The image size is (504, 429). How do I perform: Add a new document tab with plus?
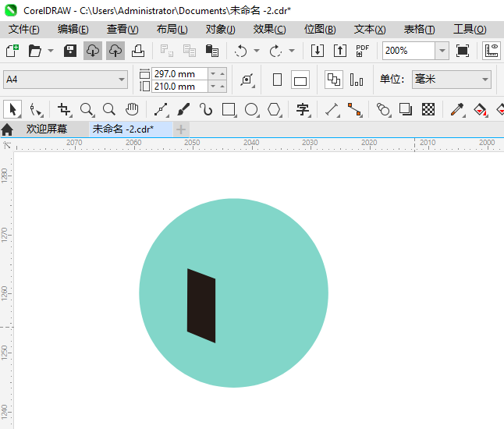(181, 129)
